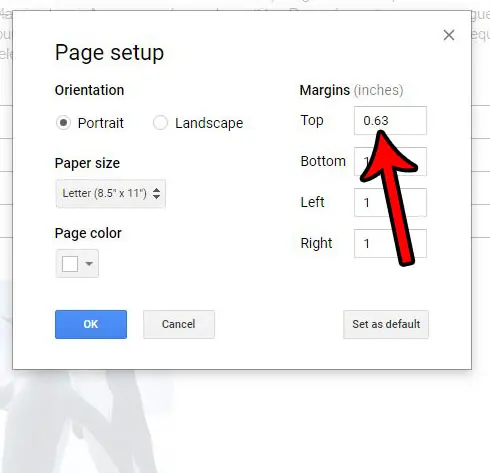
Task: Select the Portrait orientation radio button
Action: coord(63,123)
